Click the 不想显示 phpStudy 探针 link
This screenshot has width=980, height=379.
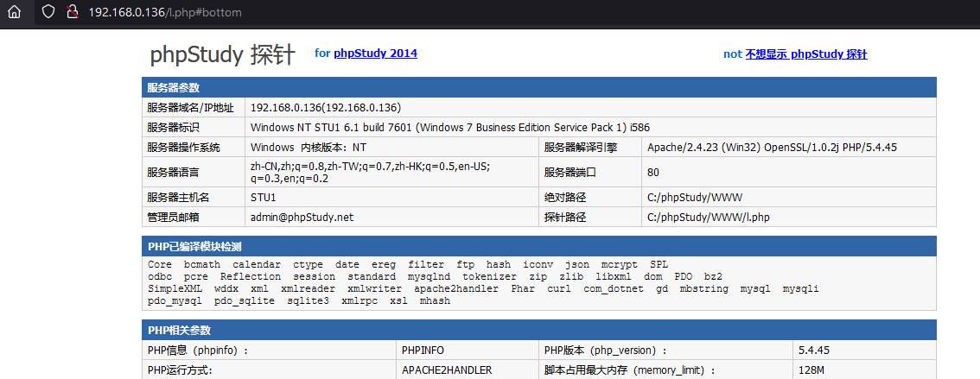tap(806, 54)
